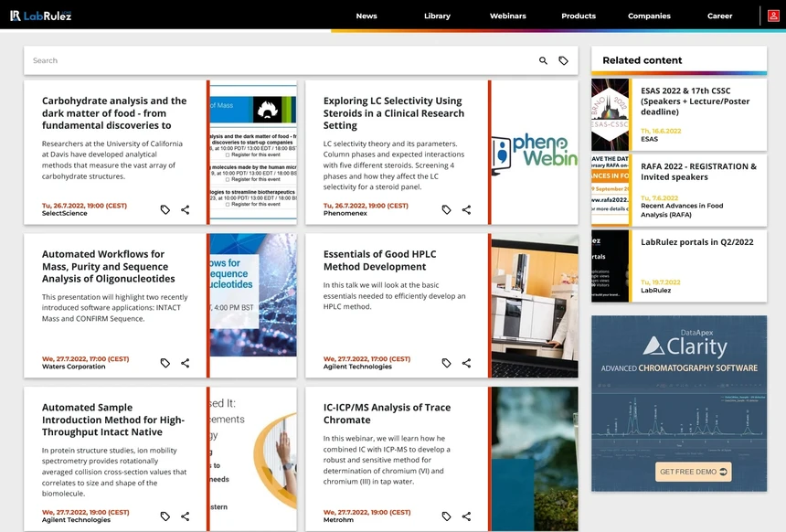
Task: Open the LabRulez logo home link
Action: 40,16
